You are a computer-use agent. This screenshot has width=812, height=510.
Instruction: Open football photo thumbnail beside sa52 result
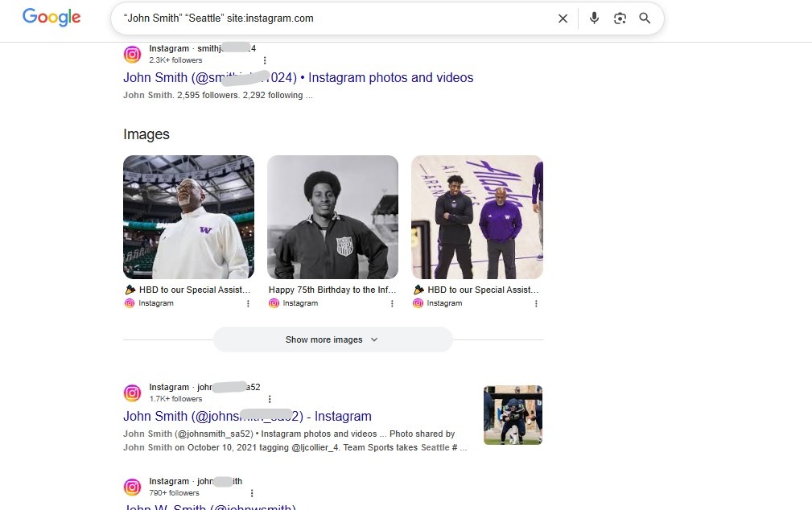click(513, 415)
